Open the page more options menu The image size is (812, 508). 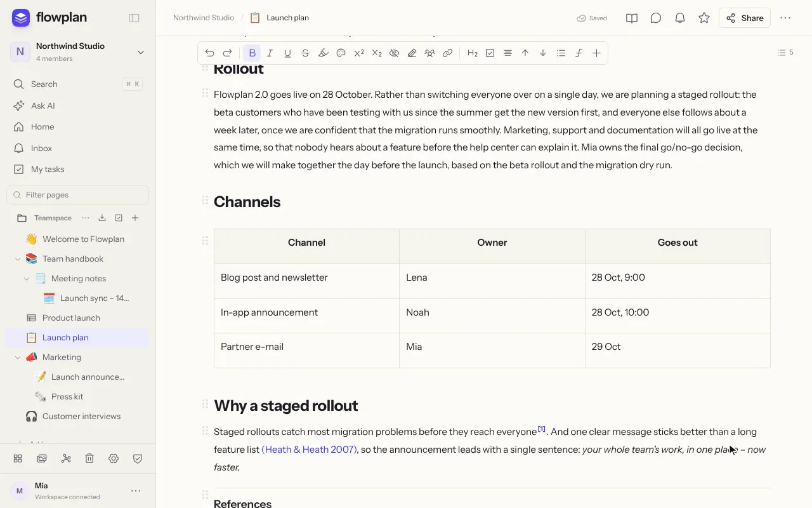point(785,18)
